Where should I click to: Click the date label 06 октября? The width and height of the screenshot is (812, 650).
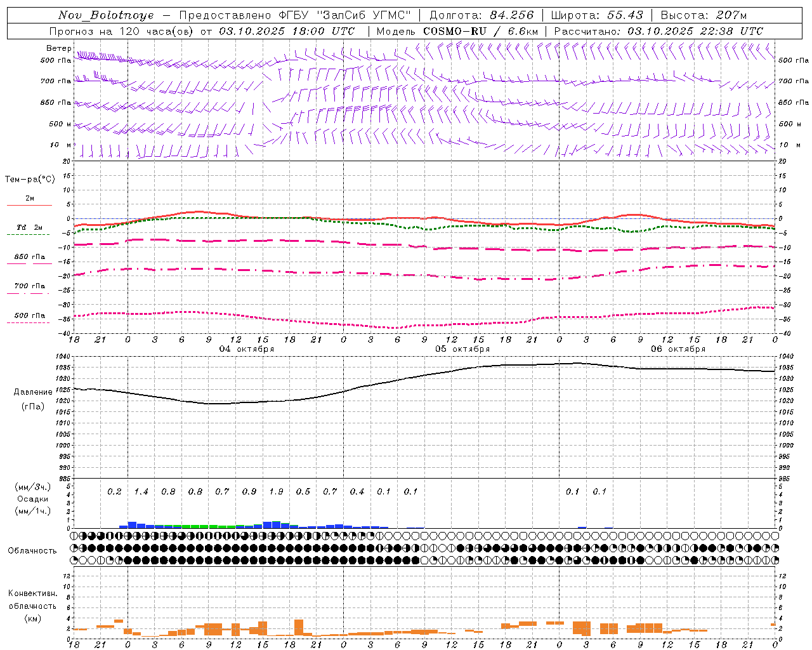click(x=678, y=349)
